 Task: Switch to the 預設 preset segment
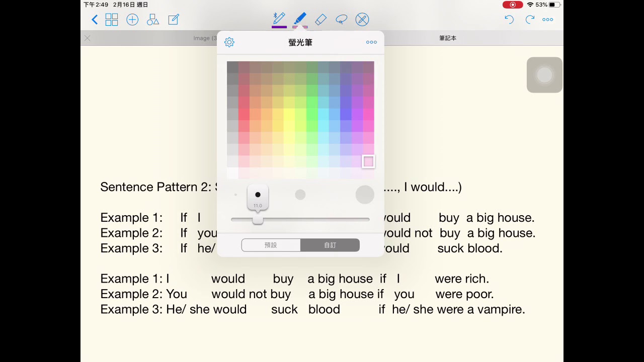click(x=271, y=245)
